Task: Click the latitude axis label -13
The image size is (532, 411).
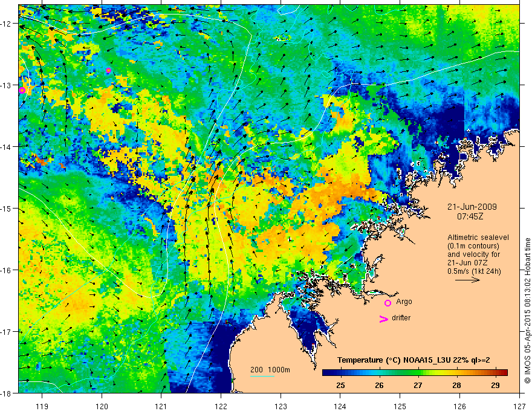Action: pos(6,85)
